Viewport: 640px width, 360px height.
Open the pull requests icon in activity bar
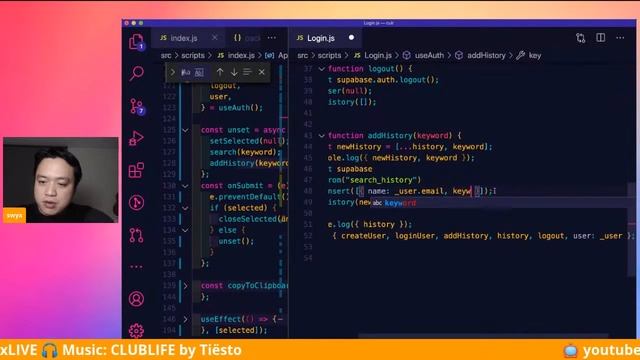click(x=136, y=235)
